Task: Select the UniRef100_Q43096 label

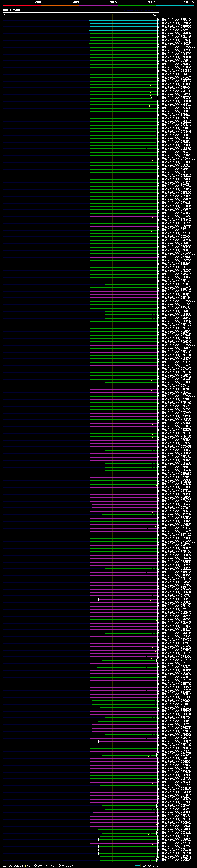Action: (177, 84)
